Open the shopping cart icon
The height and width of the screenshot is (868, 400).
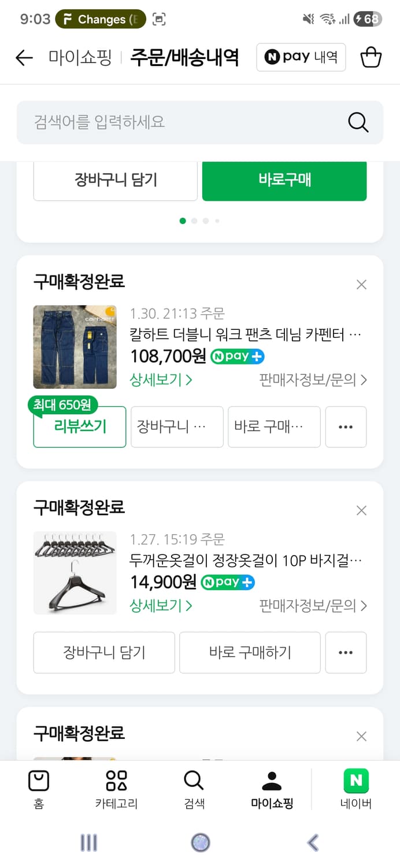(372, 57)
